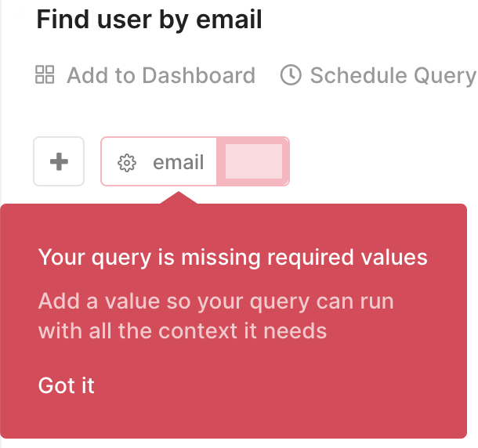Viewport: 478px width, 448px height.
Task: Dismiss the warning with Got it
Action: point(66,385)
